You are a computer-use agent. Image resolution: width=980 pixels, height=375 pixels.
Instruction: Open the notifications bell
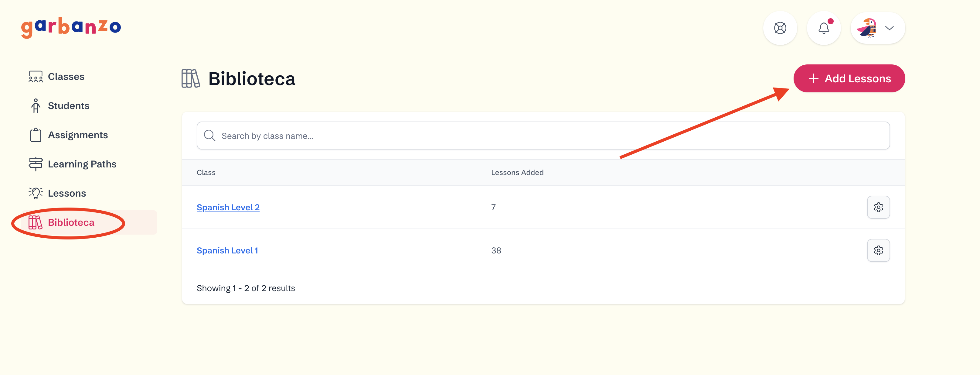[824, 28]
